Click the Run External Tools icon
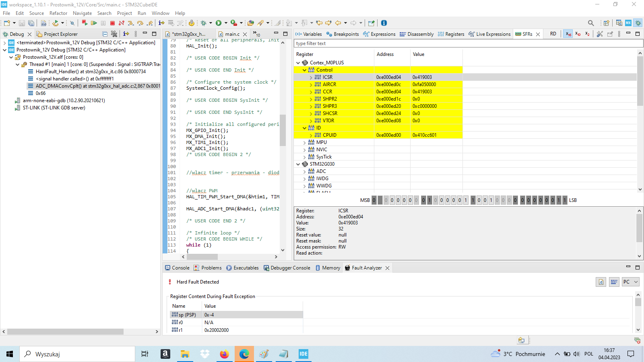The width and height of the screenshot is (644, 362). click(234, 23)
